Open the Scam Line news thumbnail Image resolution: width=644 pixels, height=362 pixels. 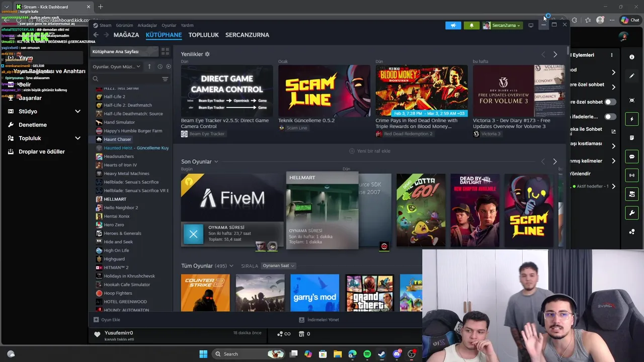coord(324,90)
